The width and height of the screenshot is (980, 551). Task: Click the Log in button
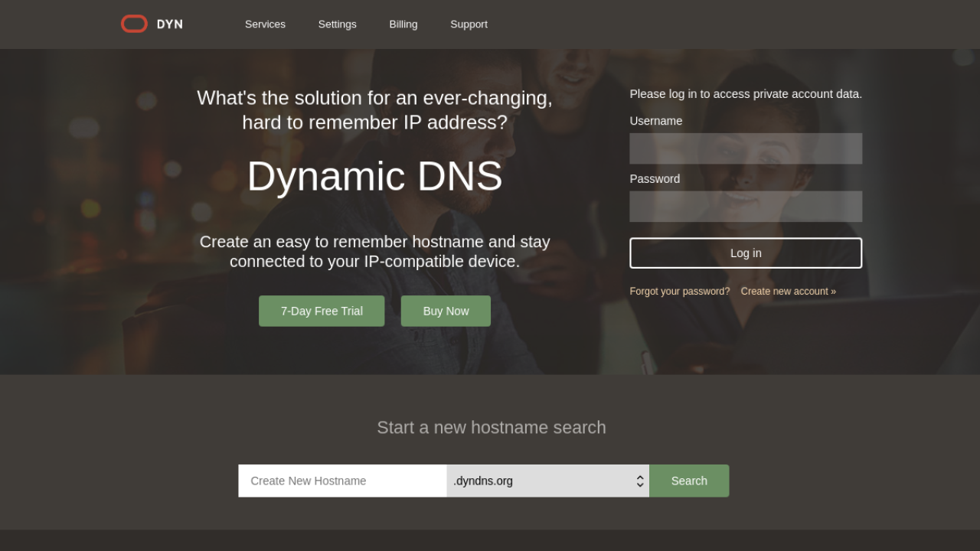click(746, 253)
